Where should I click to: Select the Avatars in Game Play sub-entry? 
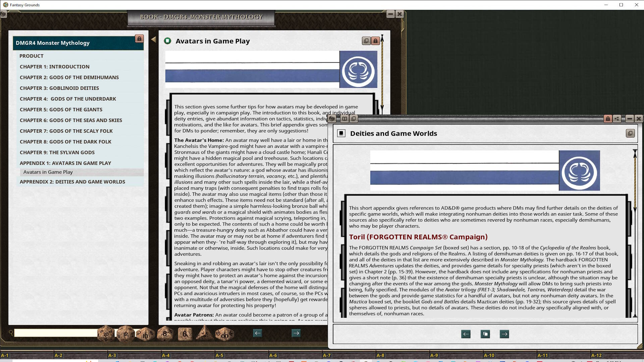click(82, 172)
